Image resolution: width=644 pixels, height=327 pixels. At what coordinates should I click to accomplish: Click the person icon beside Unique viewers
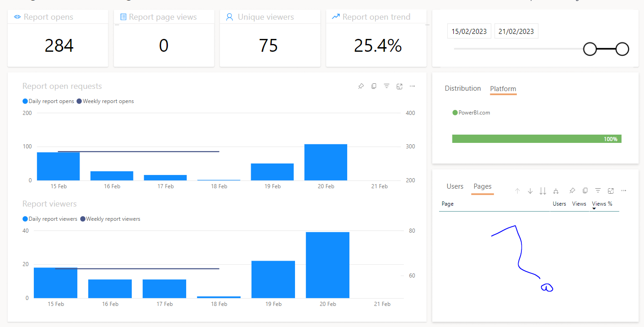(x=230, y=17)
